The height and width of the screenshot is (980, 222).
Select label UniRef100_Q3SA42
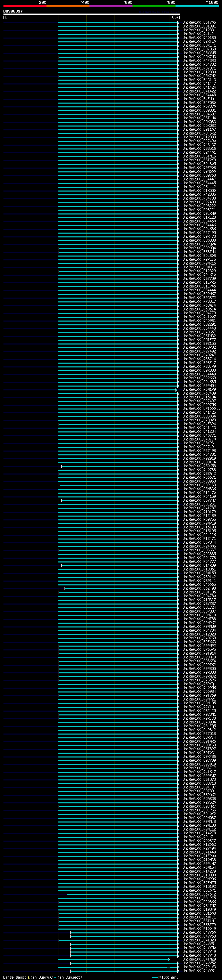coord(199,473)
